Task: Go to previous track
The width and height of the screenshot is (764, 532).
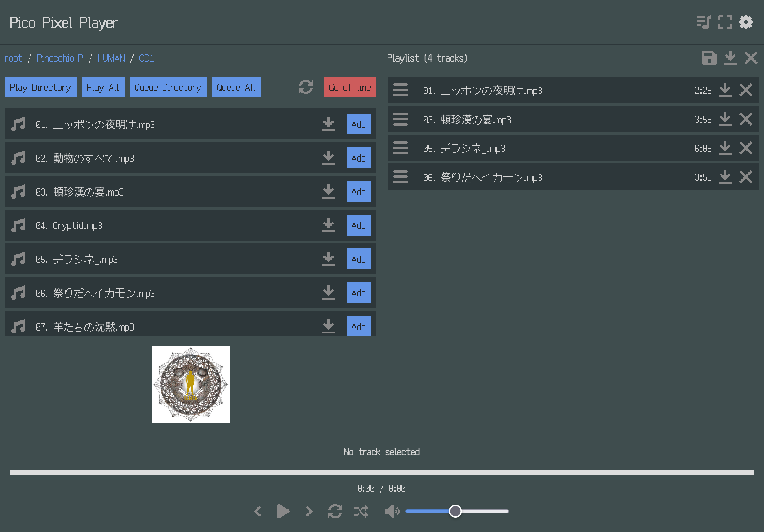Action: tap(257, 511)
